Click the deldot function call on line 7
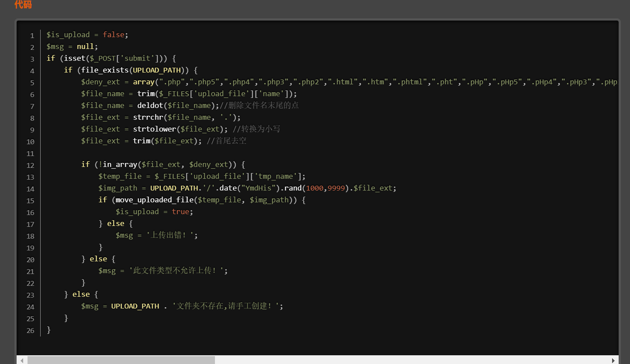 pyautogui.click(x=150, y=106)
